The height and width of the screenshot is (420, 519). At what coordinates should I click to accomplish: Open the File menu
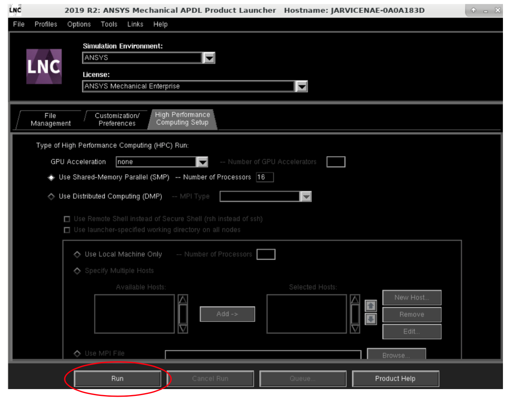coord(19,24)
